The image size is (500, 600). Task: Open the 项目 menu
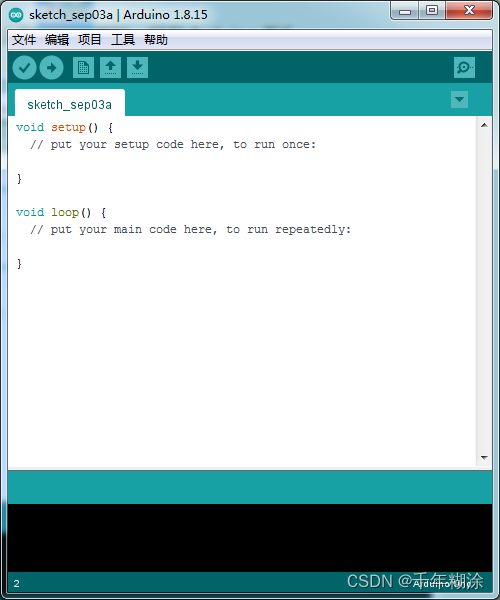point(90,39)
